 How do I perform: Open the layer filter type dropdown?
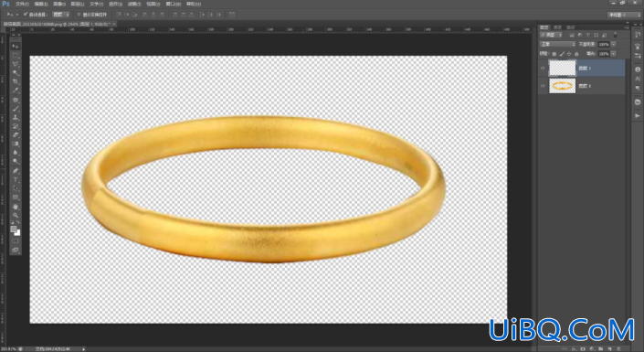click(551, 35)
